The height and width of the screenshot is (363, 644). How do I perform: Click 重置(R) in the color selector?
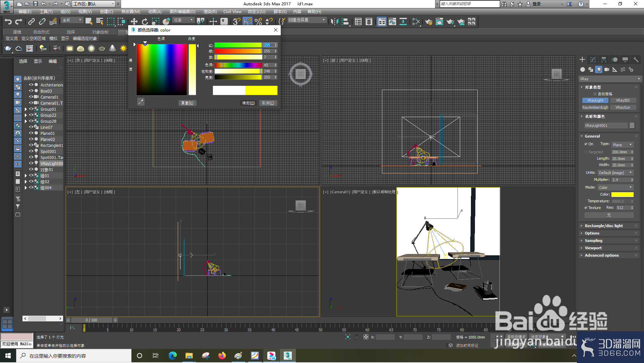click(x=187, y=103)
